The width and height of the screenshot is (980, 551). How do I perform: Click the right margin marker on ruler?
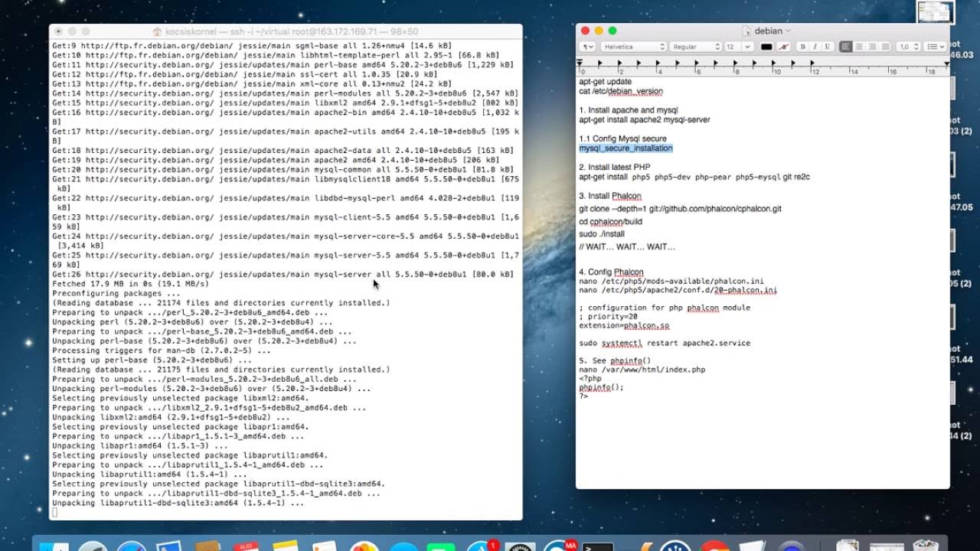(947, 65)
